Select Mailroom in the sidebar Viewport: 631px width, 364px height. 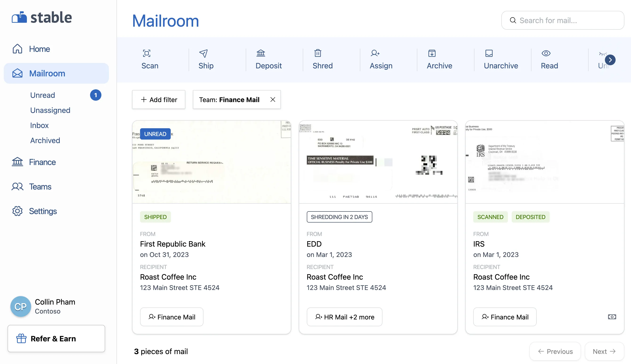[x=56, y=73]
